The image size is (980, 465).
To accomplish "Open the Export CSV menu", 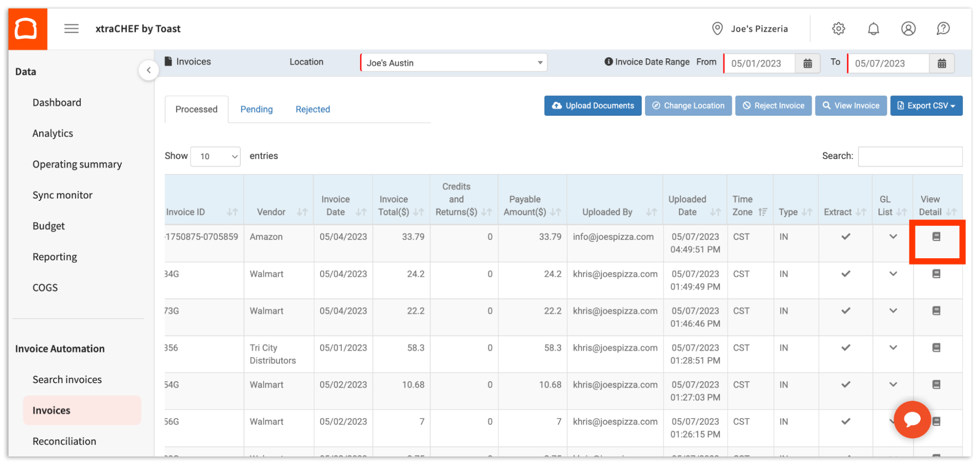I will [x=926, y=105].
